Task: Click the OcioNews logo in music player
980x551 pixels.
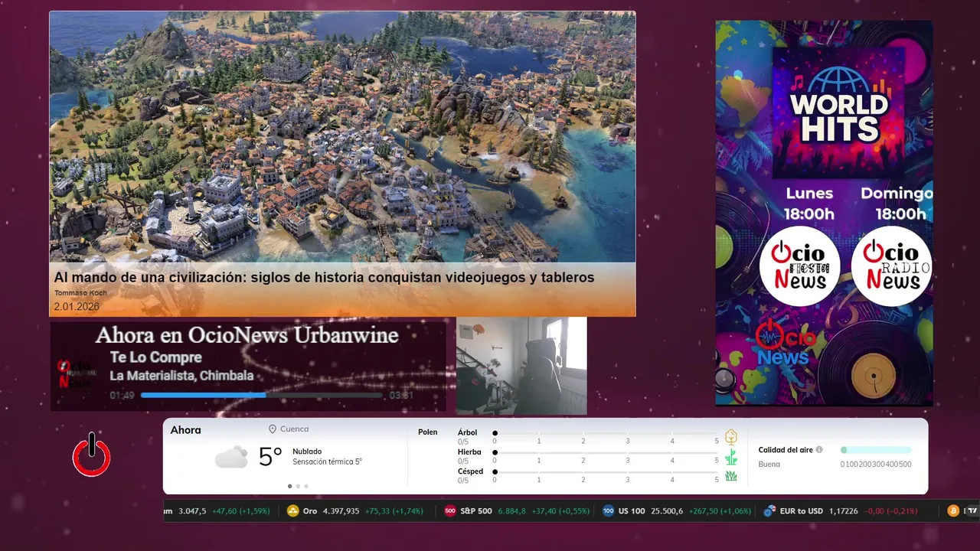Action: [x=77, y=374]
